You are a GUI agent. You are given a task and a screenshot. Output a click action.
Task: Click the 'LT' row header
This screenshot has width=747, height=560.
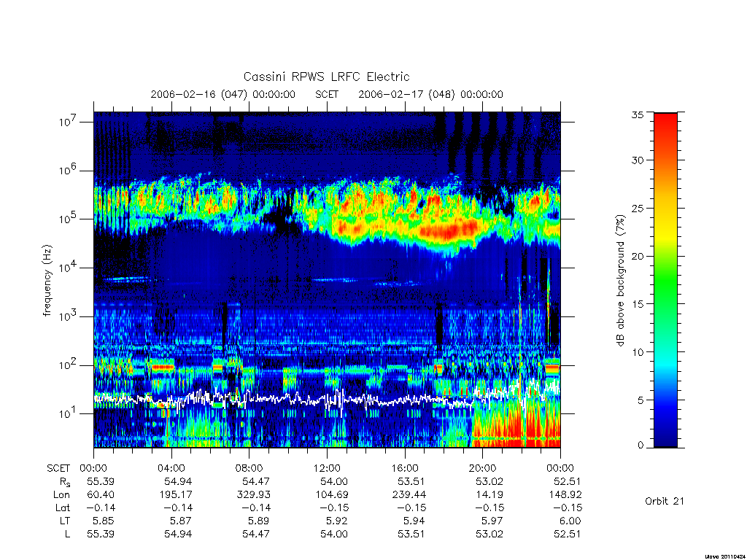[x=65, y=521]
